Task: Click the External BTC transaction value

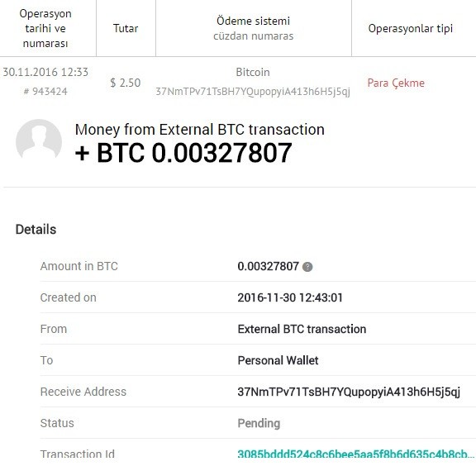Action: click(x=302, y=329)
